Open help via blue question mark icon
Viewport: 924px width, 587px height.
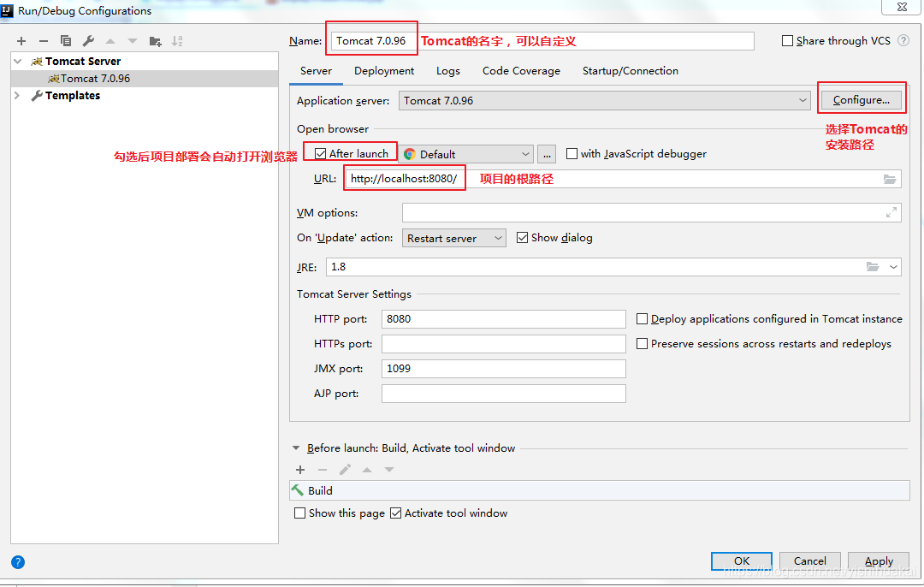(x=18, y=561)
